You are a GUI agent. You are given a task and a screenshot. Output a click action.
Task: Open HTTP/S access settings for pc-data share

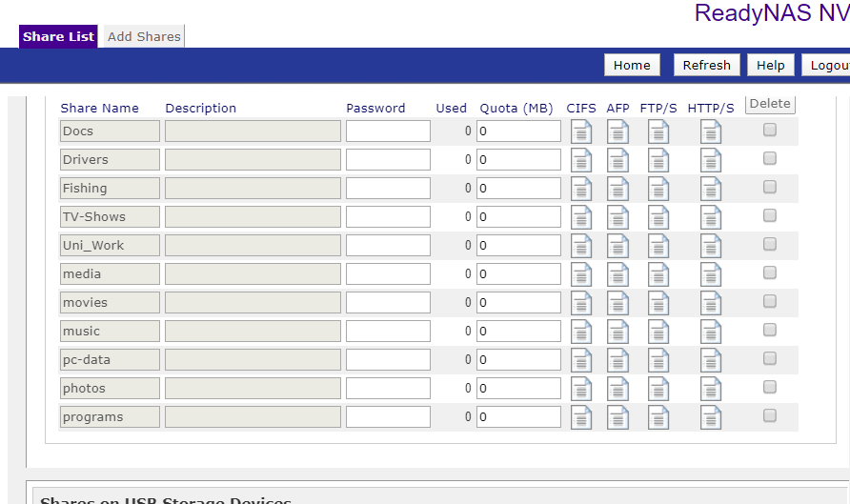point(711,360)
